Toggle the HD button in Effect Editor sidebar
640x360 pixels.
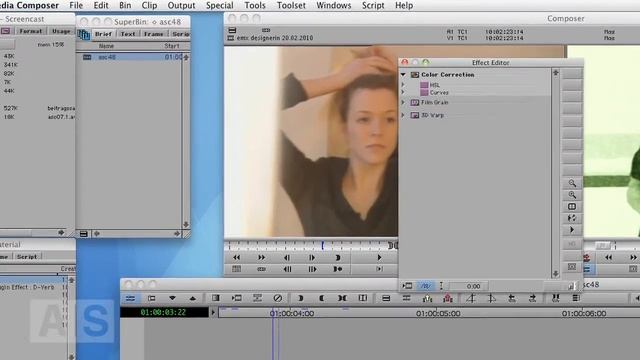(572, 244)
